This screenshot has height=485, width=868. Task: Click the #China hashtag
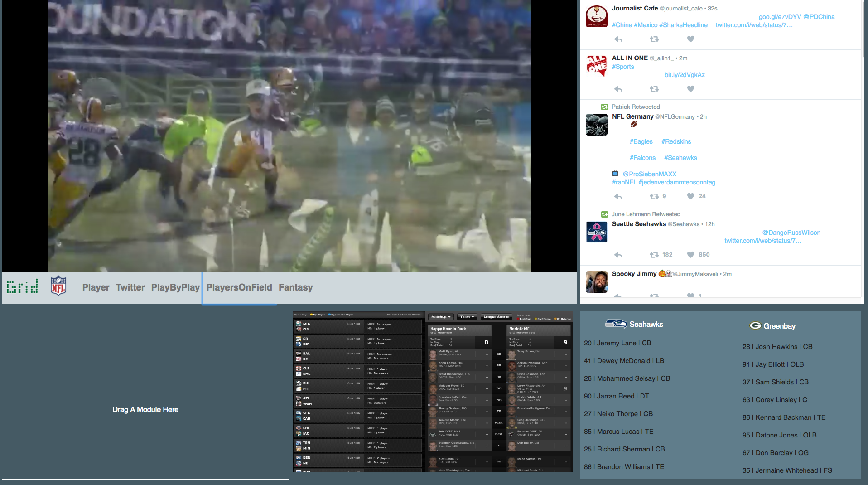point(622,25)
